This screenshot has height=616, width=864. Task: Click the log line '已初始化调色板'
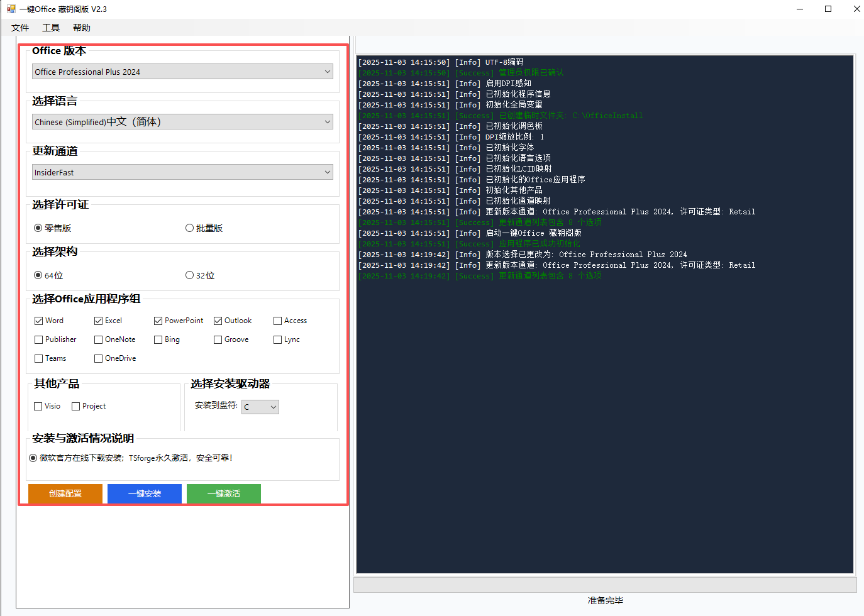tap(450, 126)
